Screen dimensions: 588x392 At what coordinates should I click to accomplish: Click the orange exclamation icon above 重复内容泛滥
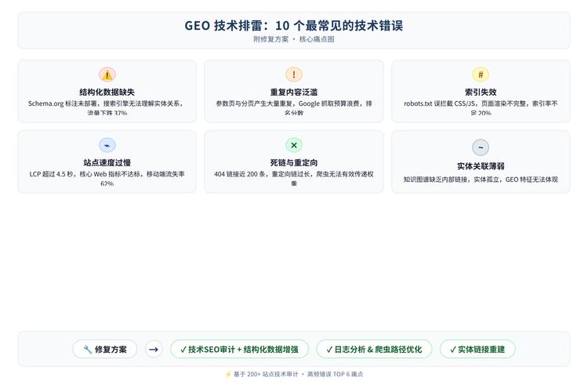[x=294, y=74]
